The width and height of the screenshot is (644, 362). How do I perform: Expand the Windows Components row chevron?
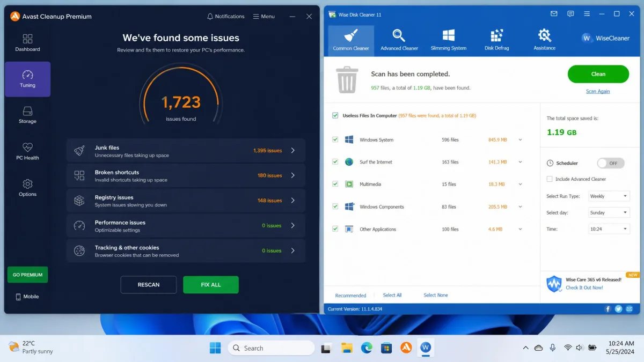(x=520, y=207)
